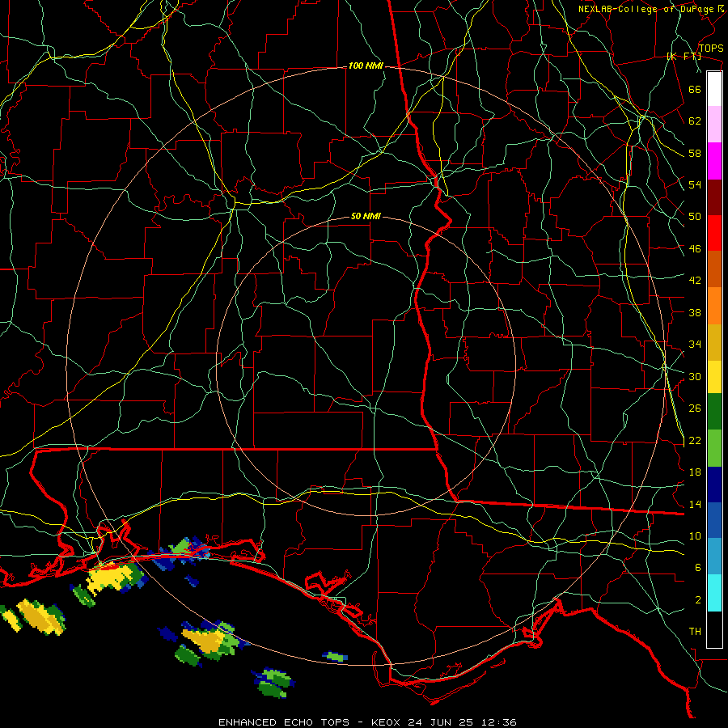Click the '34' legend value
Viewport: 728px width, 728px height.
tap(695, 345)
